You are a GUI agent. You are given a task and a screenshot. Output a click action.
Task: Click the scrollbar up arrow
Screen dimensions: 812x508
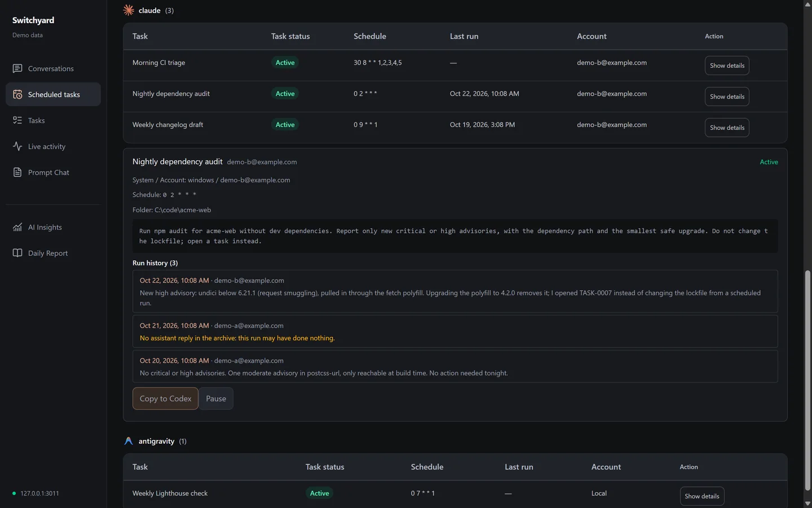807,4
